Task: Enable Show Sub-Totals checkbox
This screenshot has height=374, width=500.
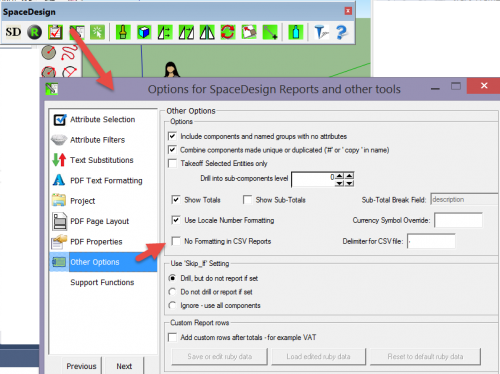Action: click(x=247, y=200)
